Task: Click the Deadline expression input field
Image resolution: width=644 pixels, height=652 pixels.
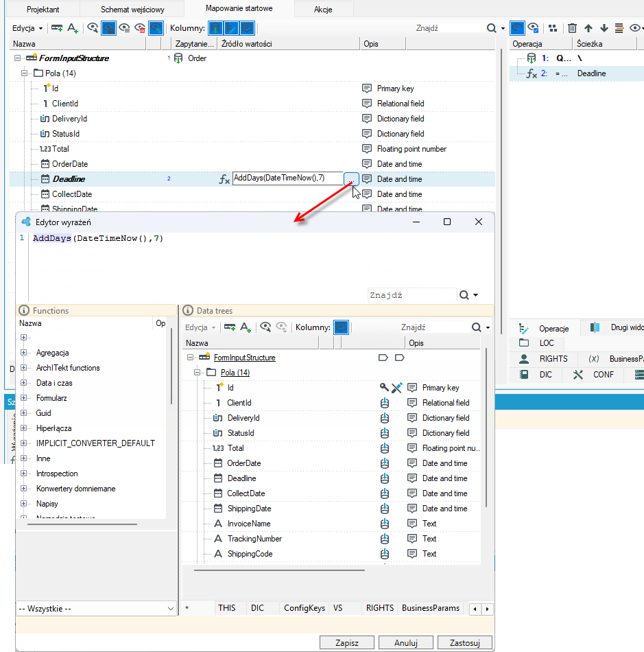Action: tap(288, 178)
